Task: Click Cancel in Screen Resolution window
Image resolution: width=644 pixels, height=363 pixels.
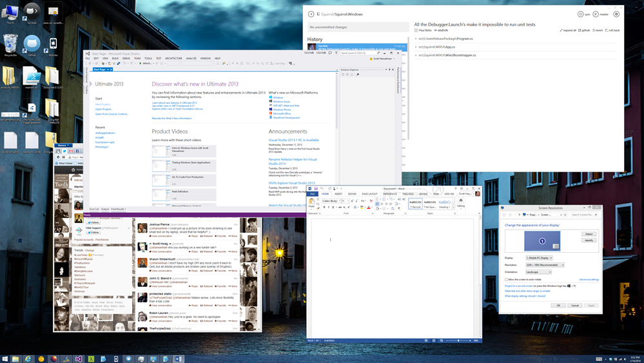Action: [574, 305]
